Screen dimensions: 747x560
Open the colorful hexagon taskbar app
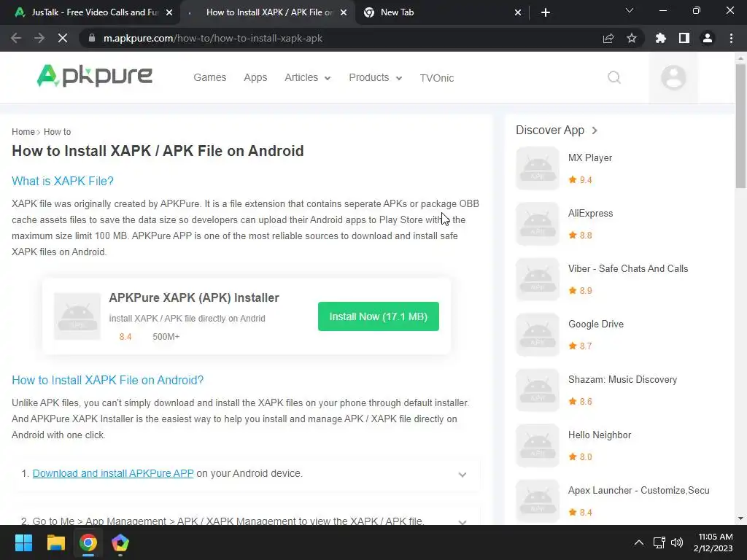[x=120, y=542]
